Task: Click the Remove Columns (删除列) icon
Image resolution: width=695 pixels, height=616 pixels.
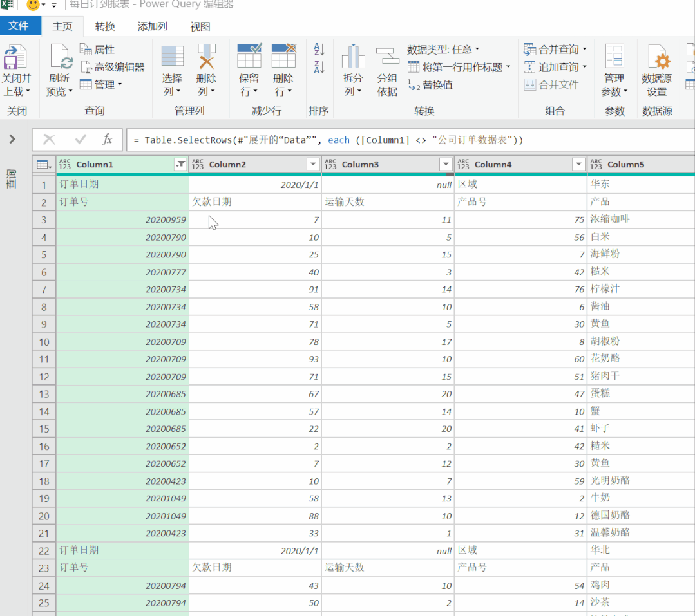Action: pyautogui.click(x=207, y=57)
